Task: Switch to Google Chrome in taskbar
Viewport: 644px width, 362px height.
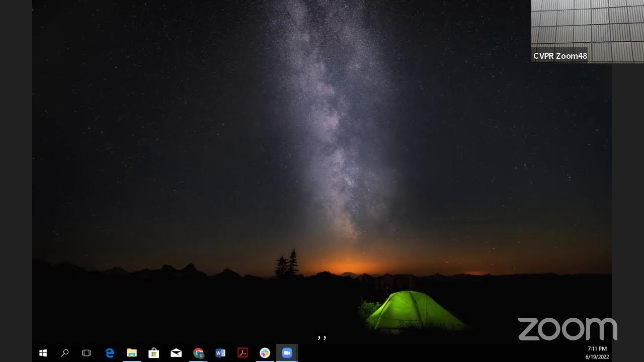Action: [198, 353]
